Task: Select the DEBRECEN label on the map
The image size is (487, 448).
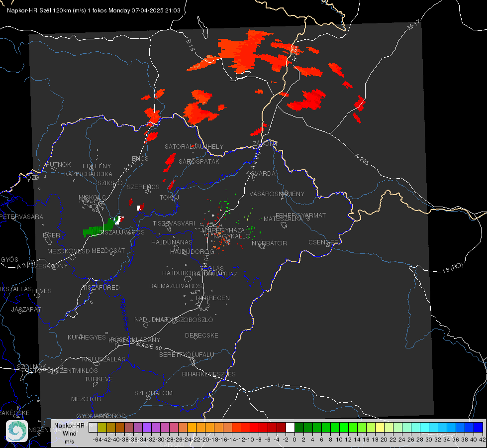Action: click(x=213, y=298)
